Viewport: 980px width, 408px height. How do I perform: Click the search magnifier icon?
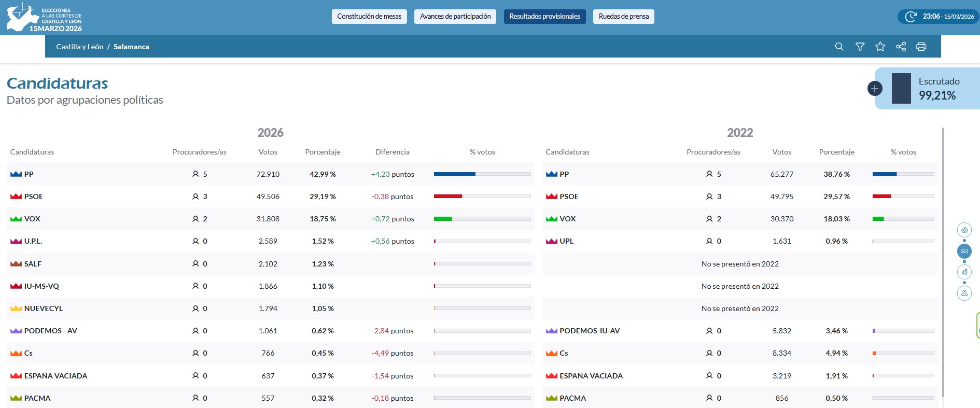(839, 47)
